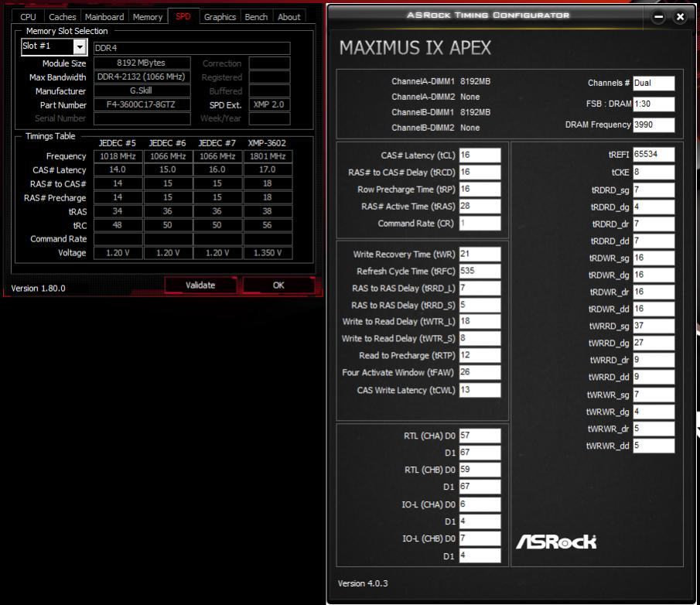The image size is (700, 605).
Task: Click the tRRD_S value field
Action: tap(480, 305)
